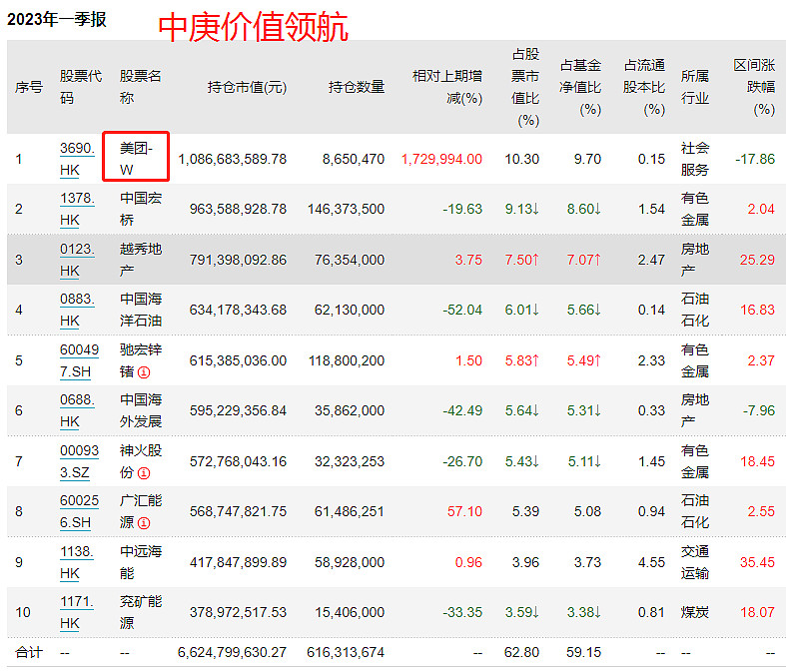Viewport: 786px width, 672px height.
Task: Open stock code link 1171.HK
Action: (77, 612)
